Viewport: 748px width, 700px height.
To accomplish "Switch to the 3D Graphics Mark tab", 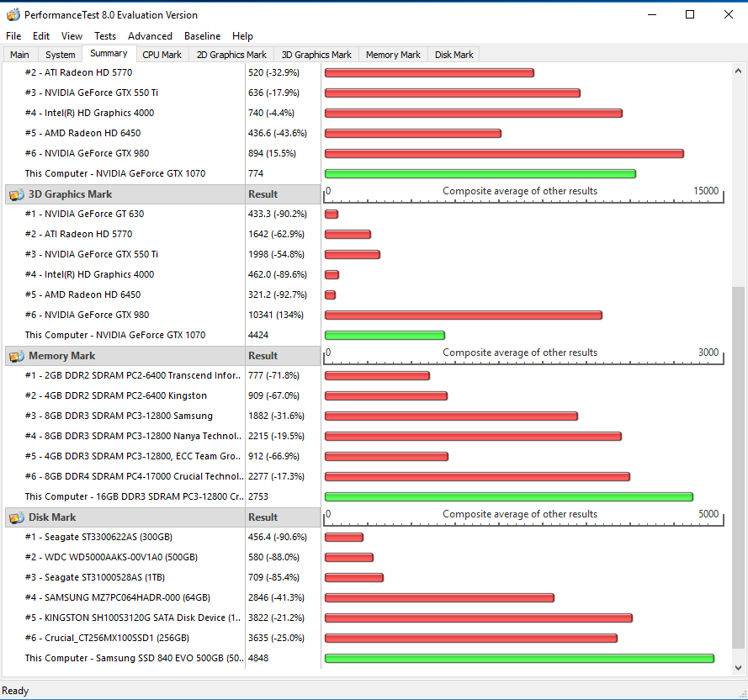I will [316, 55].
